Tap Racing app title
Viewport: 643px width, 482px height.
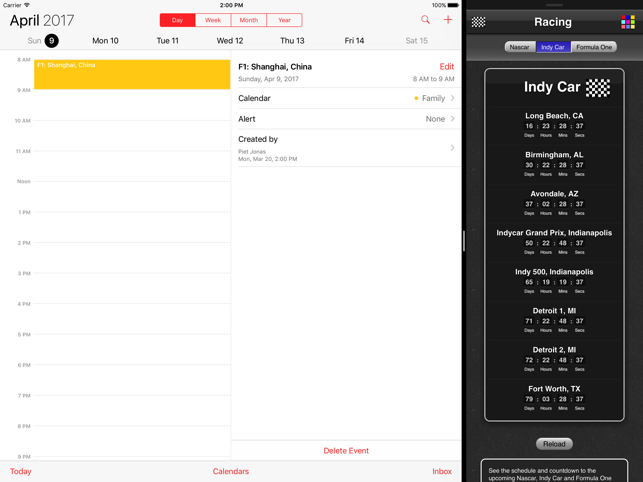(x=553, y=22)
